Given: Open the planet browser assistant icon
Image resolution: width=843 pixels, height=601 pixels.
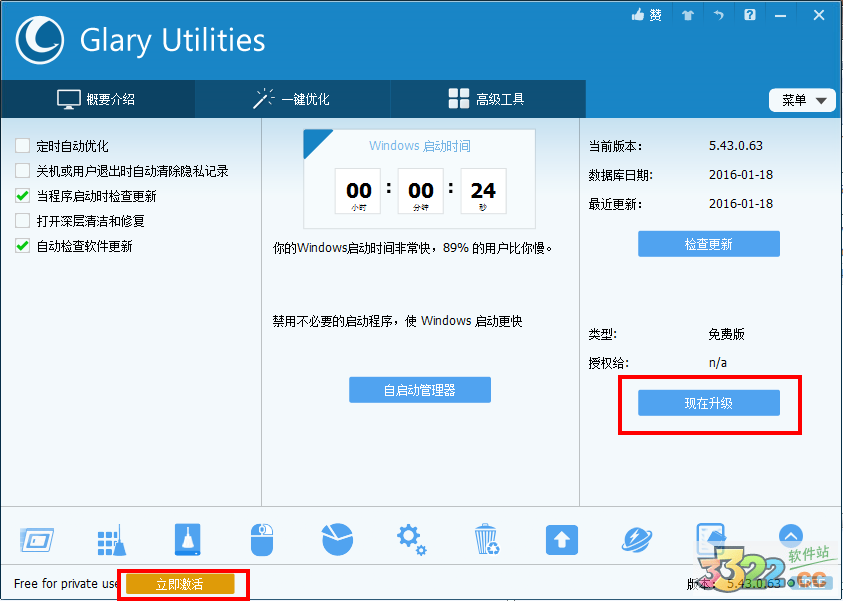Looking at the screenshot, I should [x=637, y=540].
